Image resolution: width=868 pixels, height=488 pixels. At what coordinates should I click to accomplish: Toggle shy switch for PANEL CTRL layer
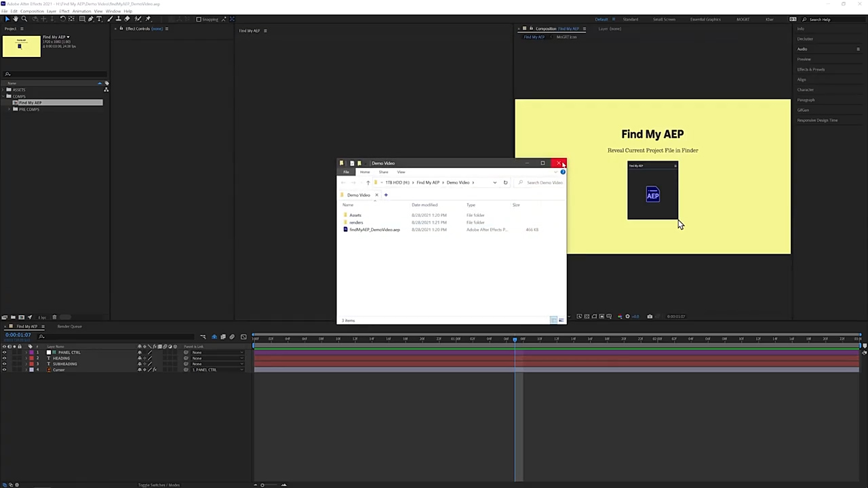[140, 352]
